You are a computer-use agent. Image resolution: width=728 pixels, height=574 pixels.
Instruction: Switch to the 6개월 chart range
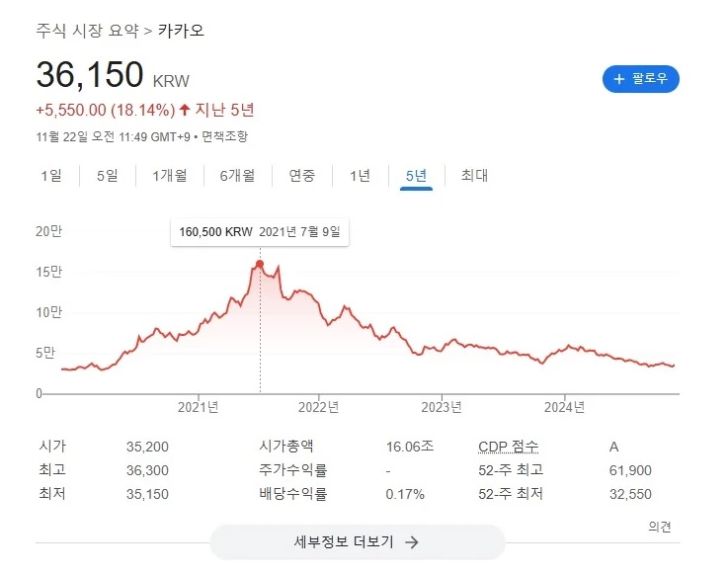pyautogui.click(x=236, y=176)
